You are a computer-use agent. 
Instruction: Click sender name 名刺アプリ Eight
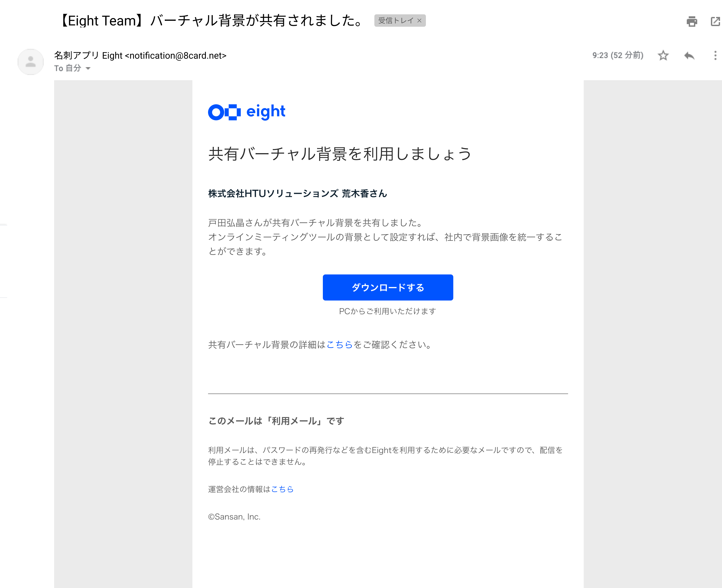click(x=88, y=55)
